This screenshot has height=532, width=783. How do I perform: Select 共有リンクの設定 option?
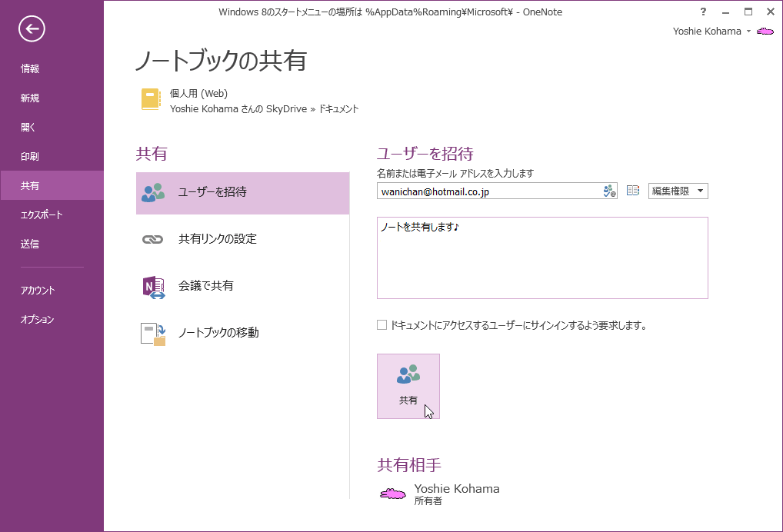pos(243,239)
